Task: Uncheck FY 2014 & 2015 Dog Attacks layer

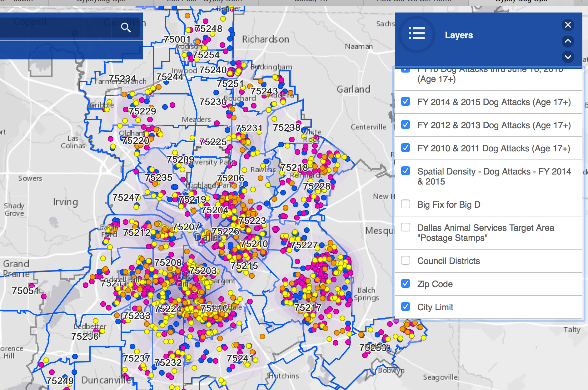Action: click(x=406, y=102)
